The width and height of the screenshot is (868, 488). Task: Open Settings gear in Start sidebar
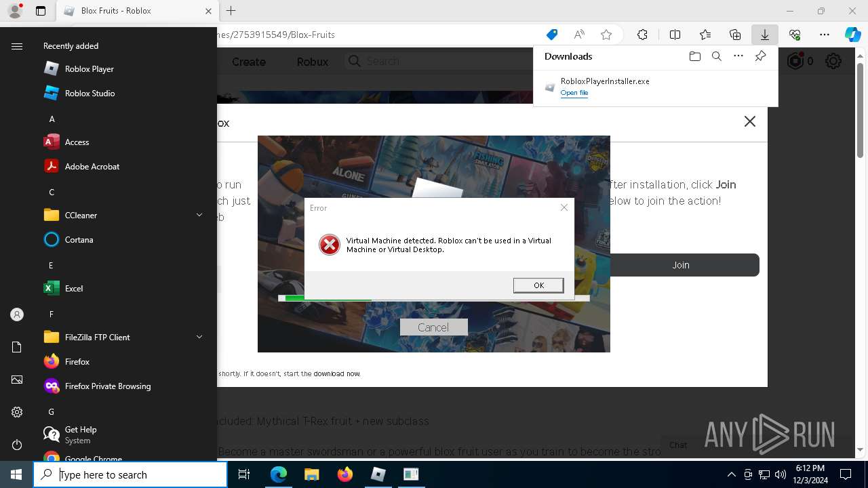(17, 412)
